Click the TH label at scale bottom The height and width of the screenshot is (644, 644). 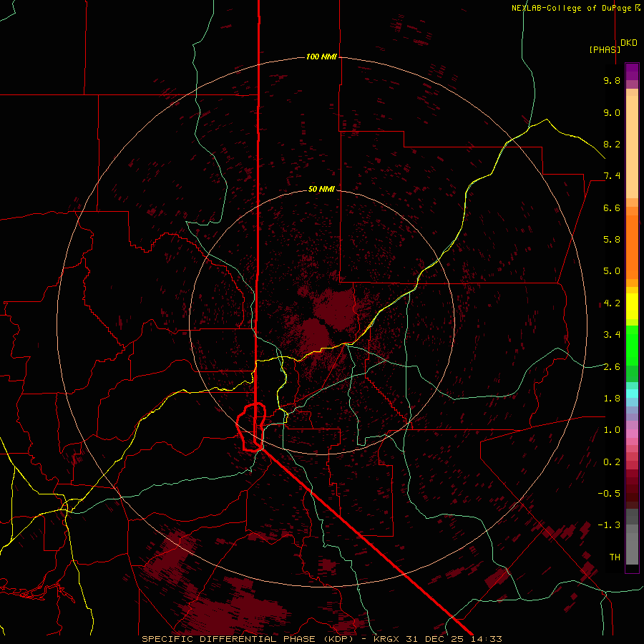coord(615,557)
